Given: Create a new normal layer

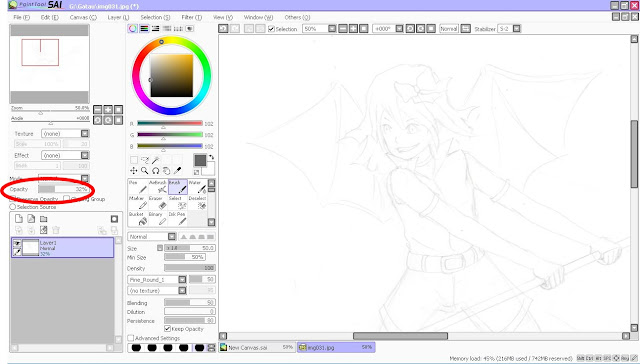Looking at the screenshot, I should [x=19, y=219].
